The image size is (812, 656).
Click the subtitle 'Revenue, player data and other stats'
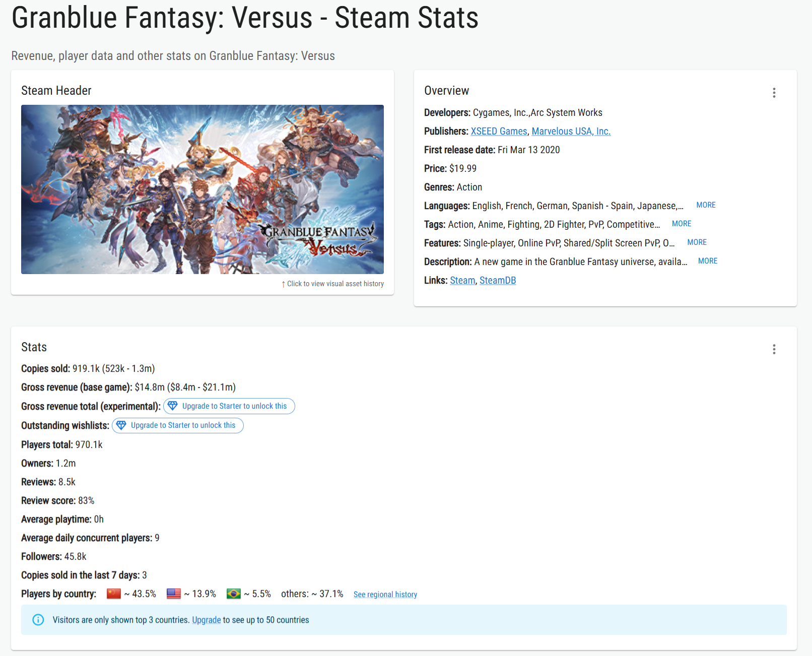click(x=173, y=55)
